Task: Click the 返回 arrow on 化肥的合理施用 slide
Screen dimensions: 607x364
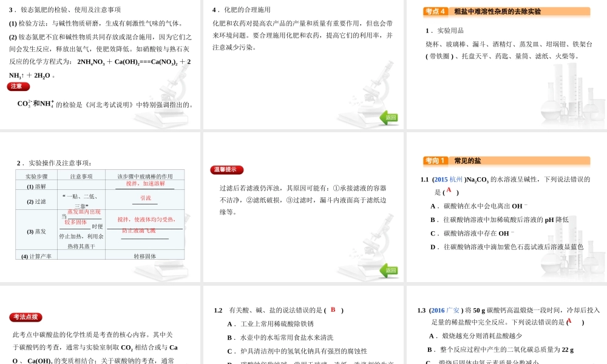Action: click(x=388, y=118)
